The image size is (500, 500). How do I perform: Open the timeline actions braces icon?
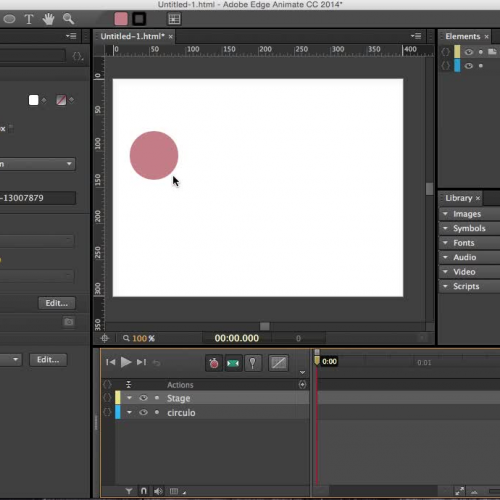pos(107,385)
